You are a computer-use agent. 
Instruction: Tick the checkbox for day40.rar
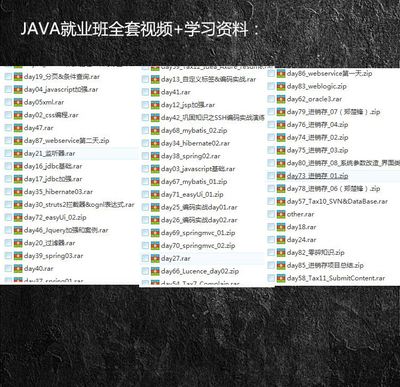click(x=8, y=269)
